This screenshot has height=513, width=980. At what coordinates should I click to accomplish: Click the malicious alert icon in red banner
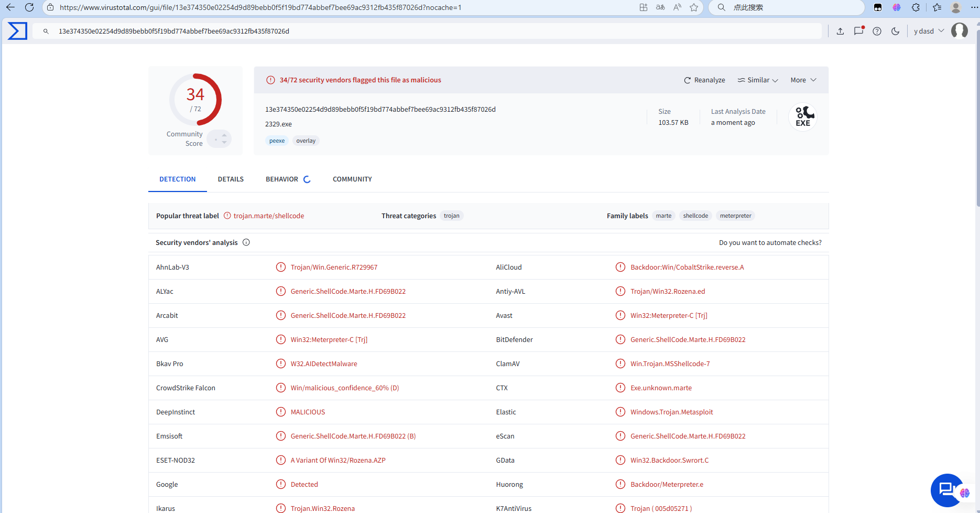(x=270, y=80)
